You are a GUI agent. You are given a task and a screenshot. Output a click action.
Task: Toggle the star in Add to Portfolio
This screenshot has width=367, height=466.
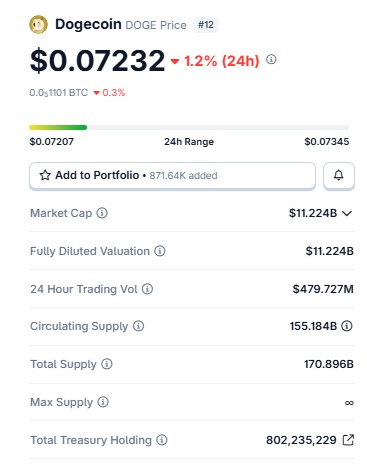tap(45, 175)
